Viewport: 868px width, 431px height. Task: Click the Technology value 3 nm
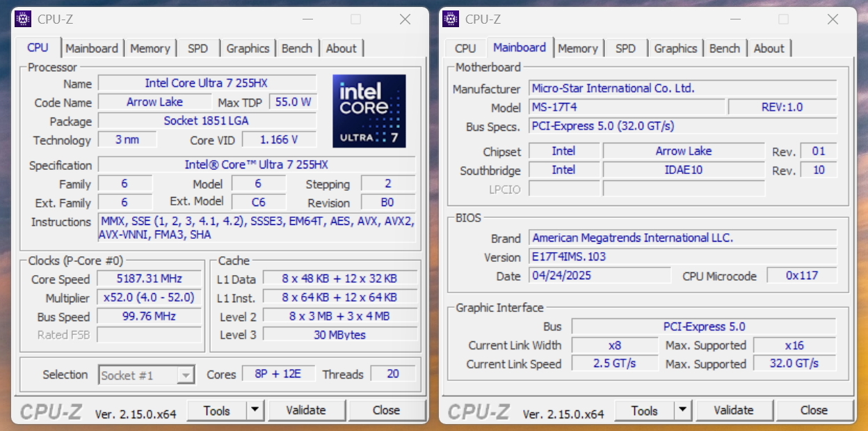tap(127, 140)
